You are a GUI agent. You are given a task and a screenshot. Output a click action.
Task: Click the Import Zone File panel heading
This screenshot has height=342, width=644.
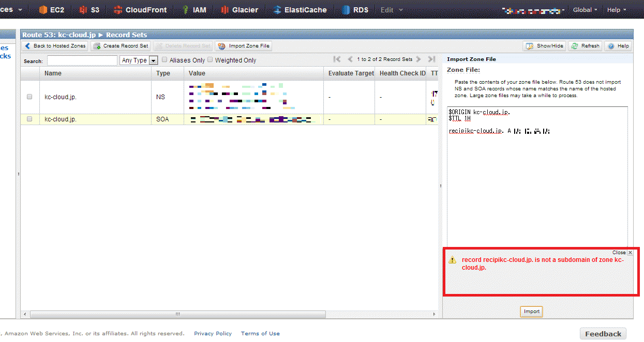471,59
